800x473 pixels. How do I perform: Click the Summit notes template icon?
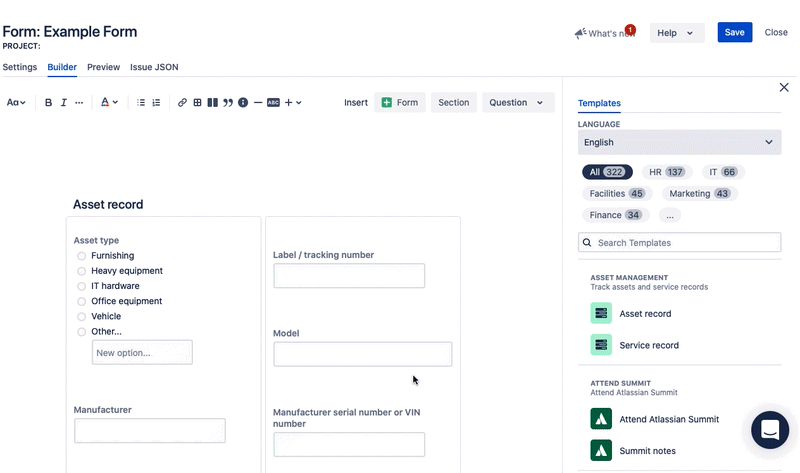coord(601,451)
